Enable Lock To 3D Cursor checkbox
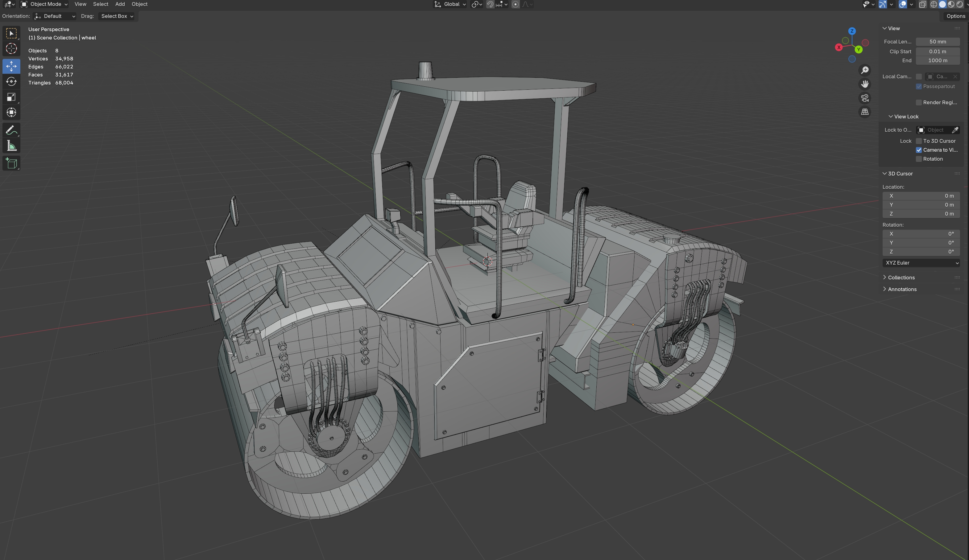The height and width of the screenshot is (560, 969). point(919,141)
